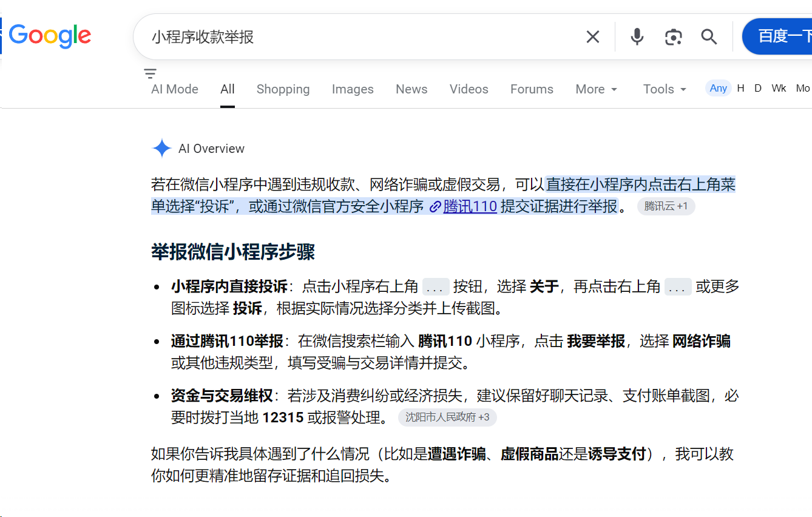Open the 腾讯云 +1 source chip
Viewport: 812px width, 517px height.
pos(666,206)
